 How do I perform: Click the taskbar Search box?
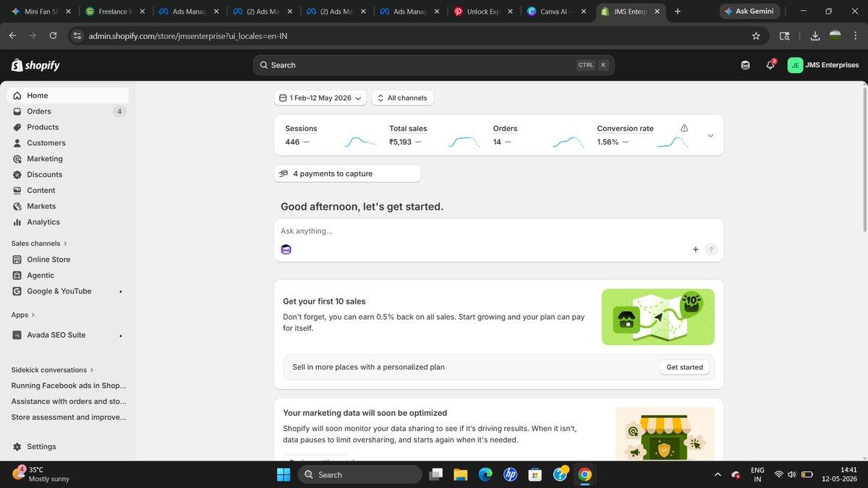[359, 474]
